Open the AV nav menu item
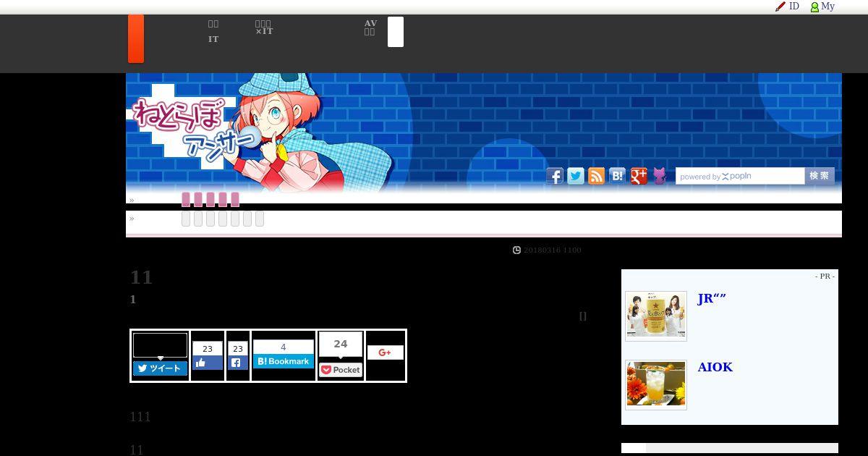Screen dimensions: 868x456 (370, 23)
